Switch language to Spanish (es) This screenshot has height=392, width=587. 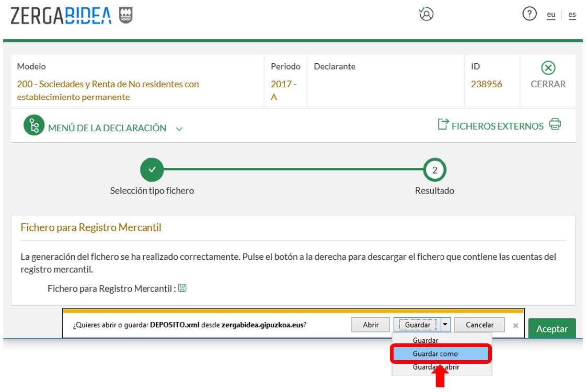pos(572,15)
